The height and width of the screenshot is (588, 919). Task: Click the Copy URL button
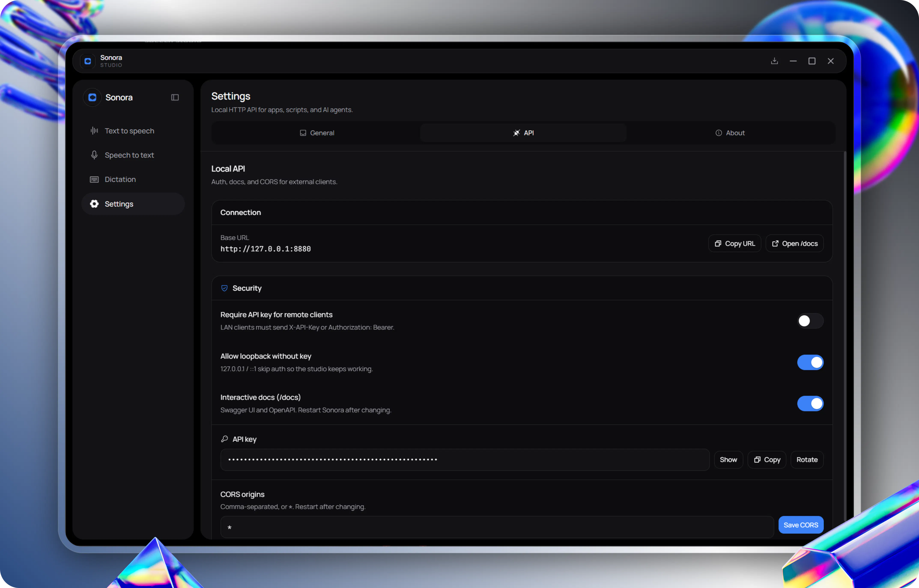tap(735, 244)
